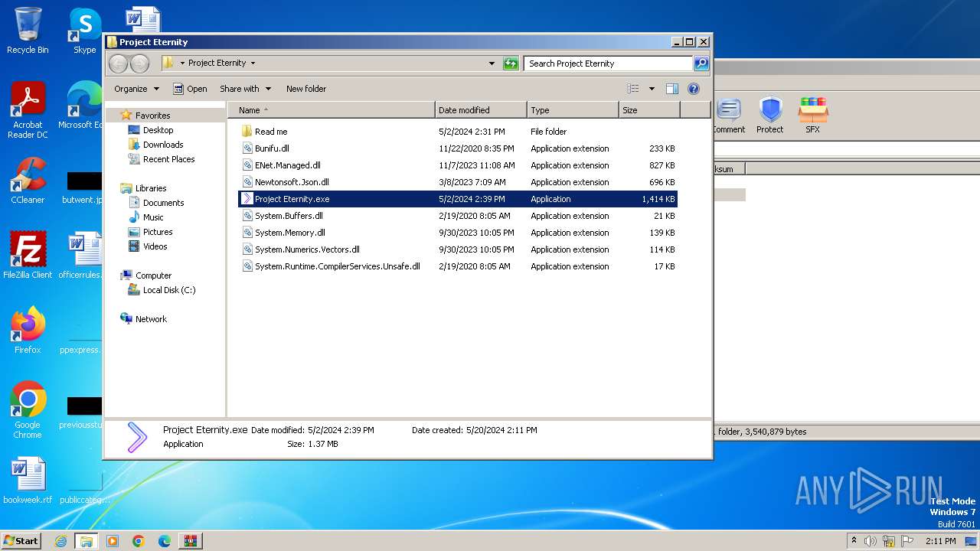Viewport: 980px width, 551px height.
Task: Toggle the preview pane button
Action: pyautogui.click(x=671, y=89)
